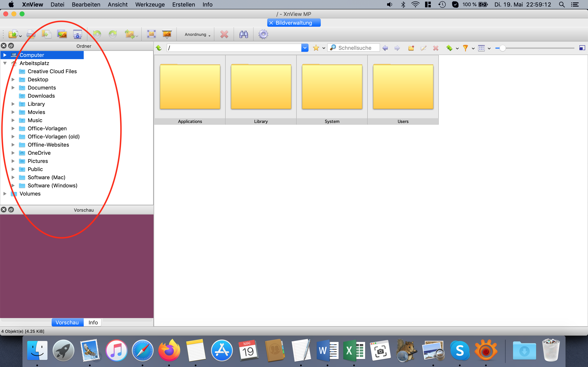Click the screen capture camera icon
Viewport: 588px width, 367px height.
(78, 34)
